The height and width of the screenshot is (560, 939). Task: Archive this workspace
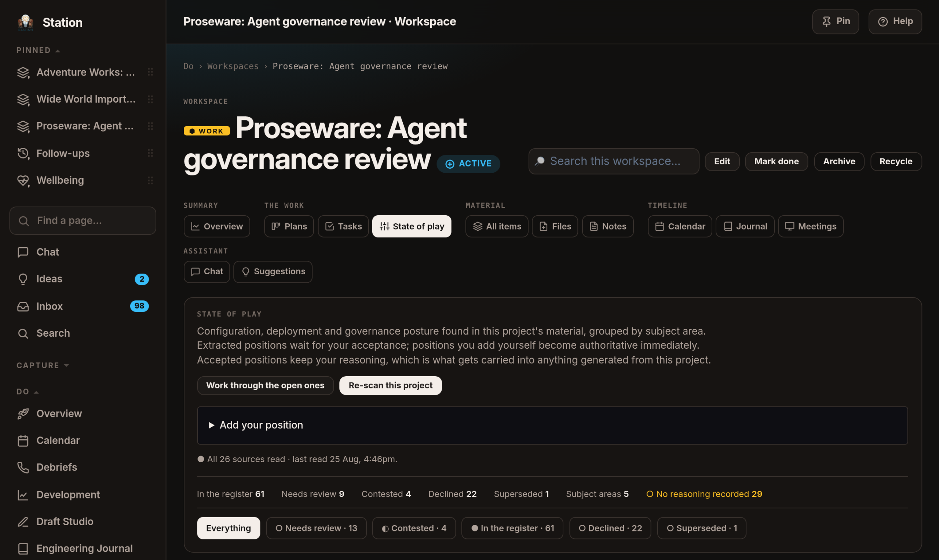[838, 161]
